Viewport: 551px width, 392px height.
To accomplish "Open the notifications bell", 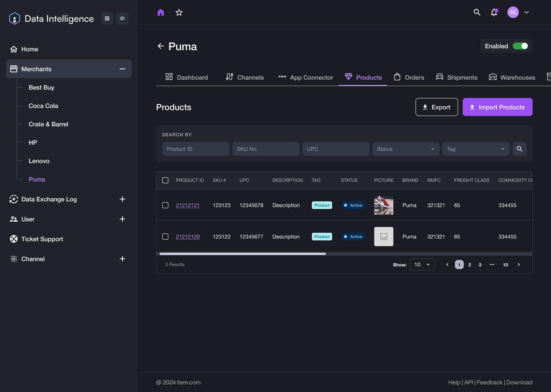I will tap(494, 12).
